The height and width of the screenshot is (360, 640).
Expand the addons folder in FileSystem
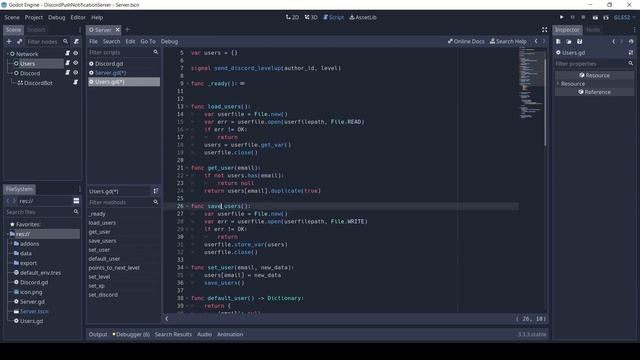pyautogui.click(x=11, y=244)
